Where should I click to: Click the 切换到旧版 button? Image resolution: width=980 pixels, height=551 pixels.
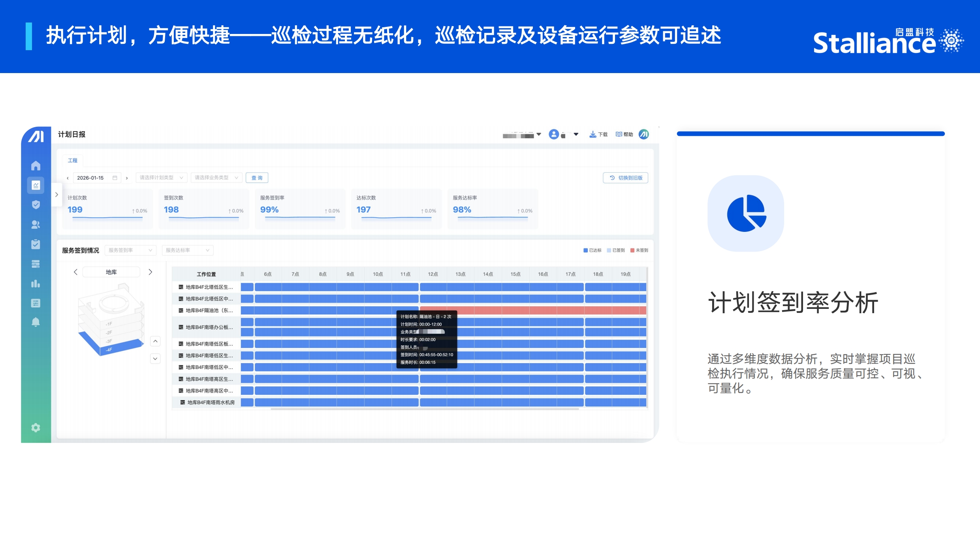[626, 178]
